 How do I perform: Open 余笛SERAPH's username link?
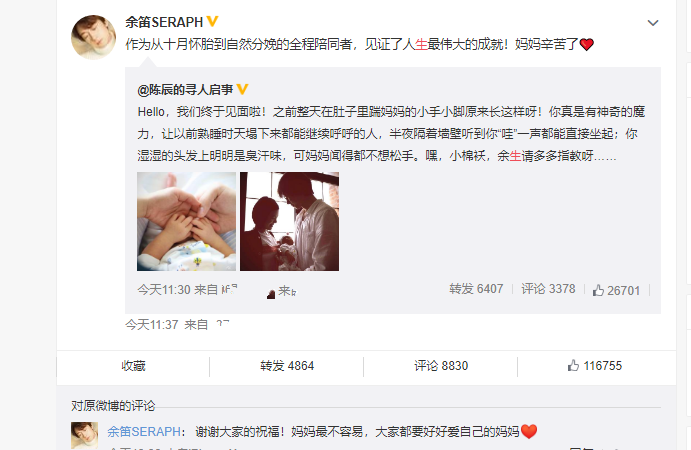click(x=164, y=22)
